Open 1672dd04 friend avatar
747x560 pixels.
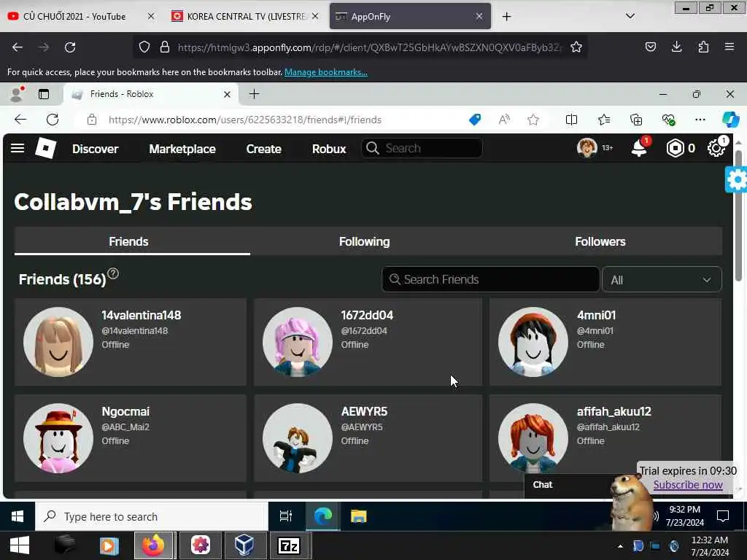click(298, 342)
